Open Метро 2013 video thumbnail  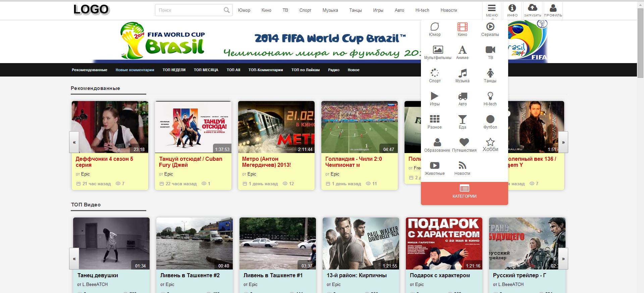tap(276, 127)
